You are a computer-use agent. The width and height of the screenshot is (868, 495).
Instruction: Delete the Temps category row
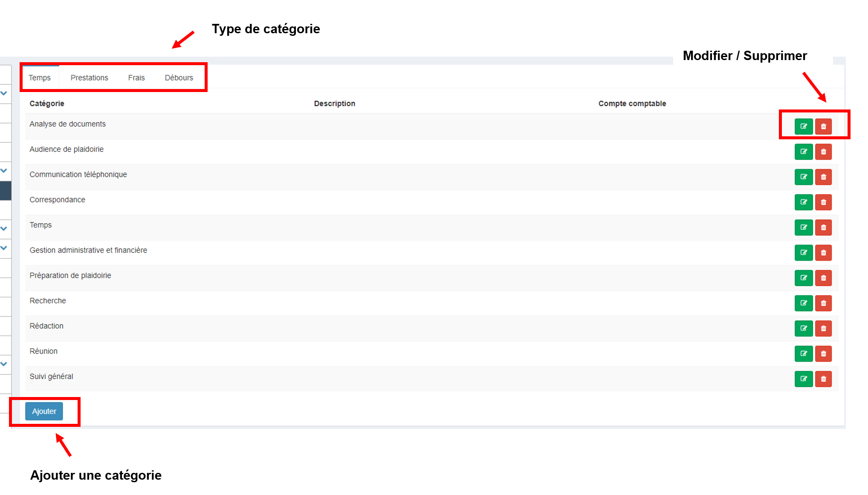tap(823, 227)
